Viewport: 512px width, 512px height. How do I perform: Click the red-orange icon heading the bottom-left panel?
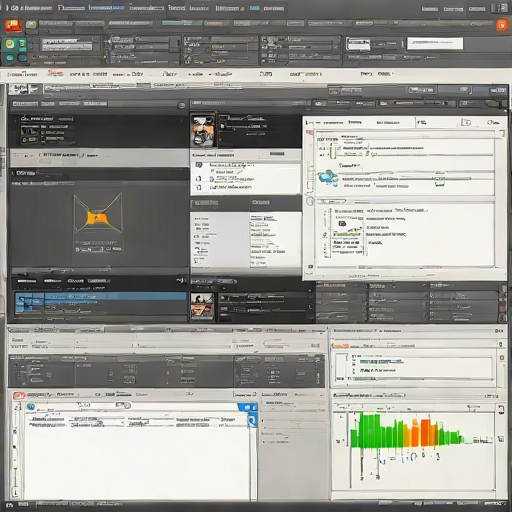(x=19, y=396)
